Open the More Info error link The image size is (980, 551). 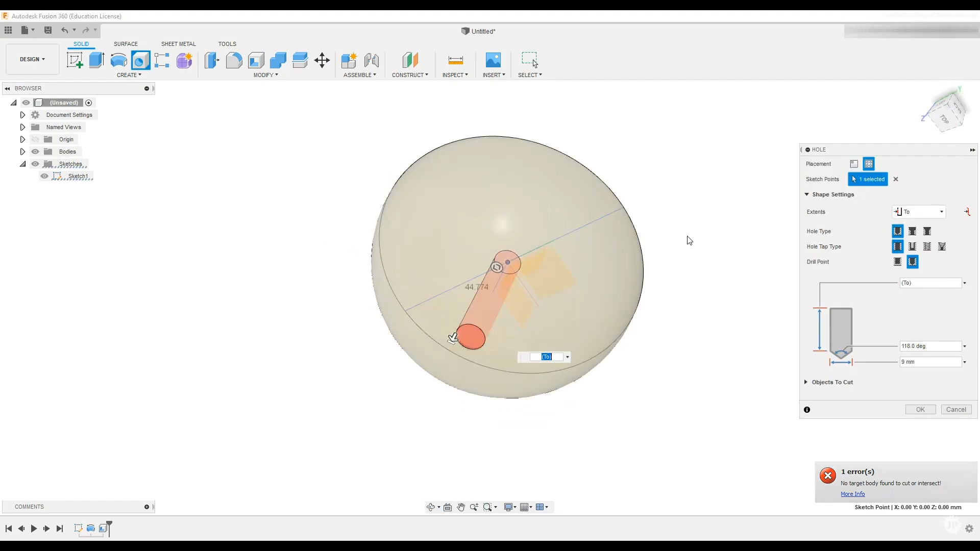(853, 494)
